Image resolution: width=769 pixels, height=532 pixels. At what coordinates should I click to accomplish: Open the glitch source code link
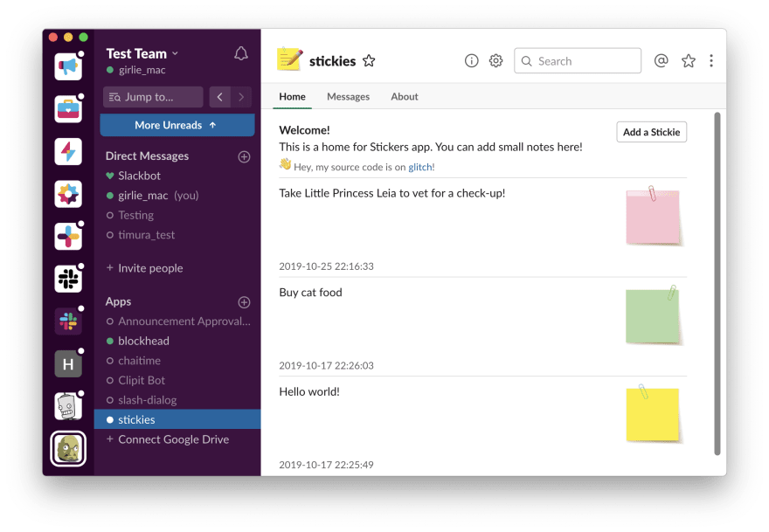click(x=420, y=167)
